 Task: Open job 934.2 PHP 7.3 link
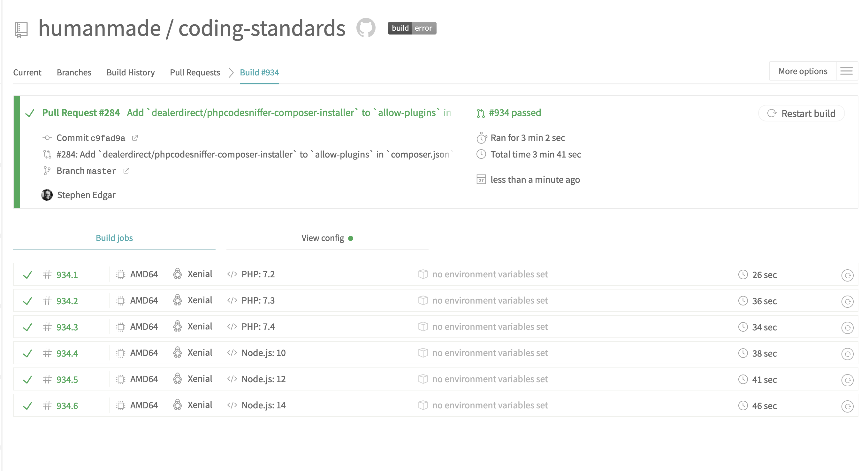tap(67, 301)
